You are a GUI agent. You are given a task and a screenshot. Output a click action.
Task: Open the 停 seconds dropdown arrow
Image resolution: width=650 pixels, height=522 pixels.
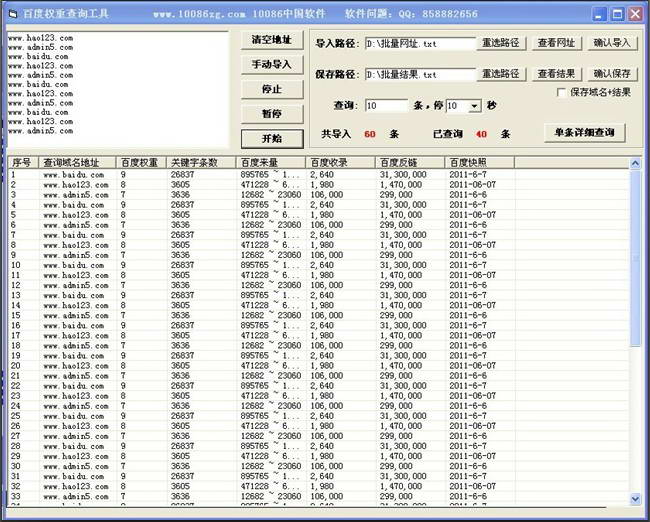(474, 106)
